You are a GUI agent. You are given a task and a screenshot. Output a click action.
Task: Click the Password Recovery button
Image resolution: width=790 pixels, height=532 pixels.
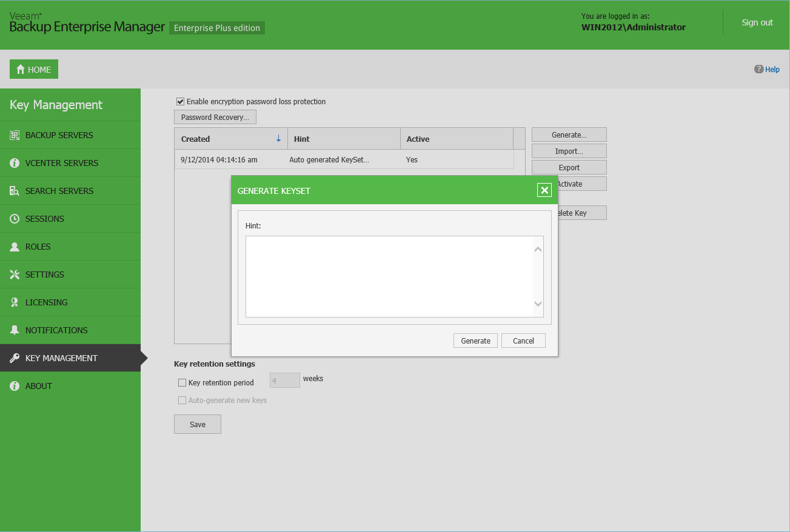pyautogui.click(x=215, y=117)
